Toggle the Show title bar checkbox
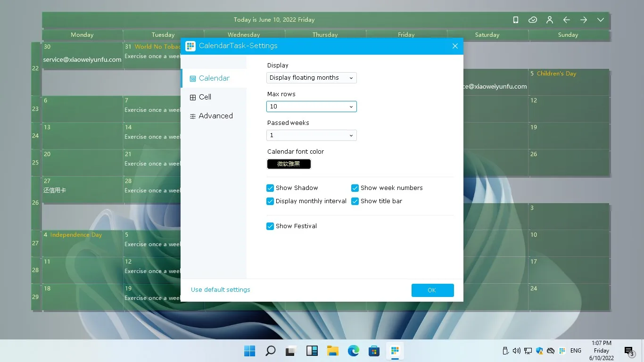This screenshot has width=644, height=362. [x=355, y=201]
